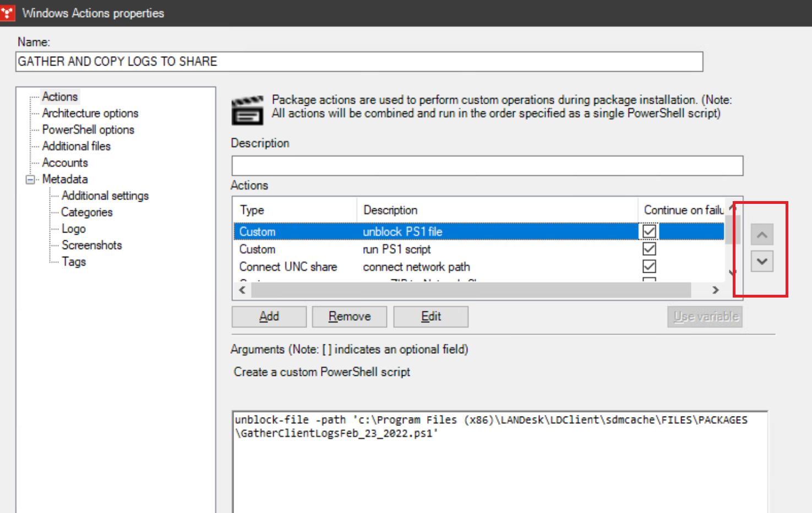Click the app icon in title bar

pos(8,13)
